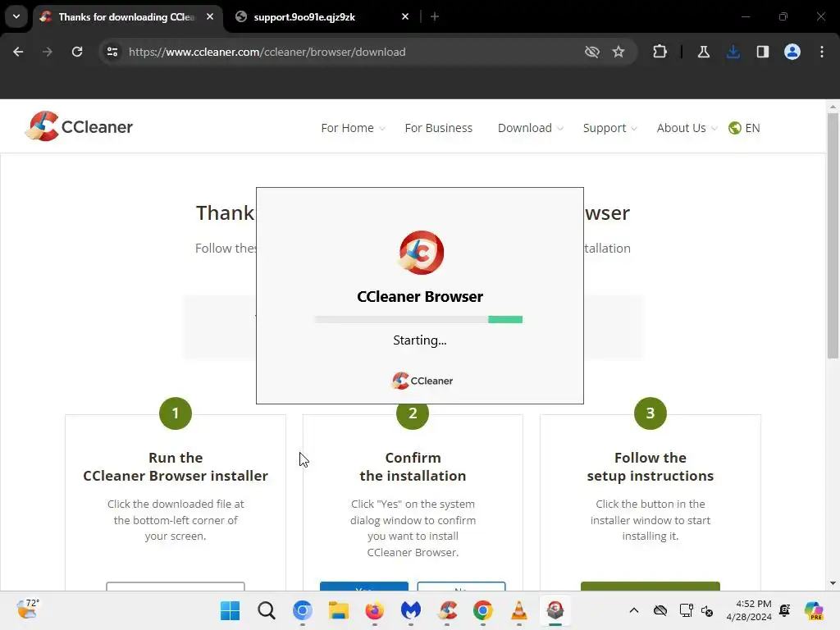840x630 pixels.
Task: Open the Copilot preview icon
Action: tap(814, 610)
